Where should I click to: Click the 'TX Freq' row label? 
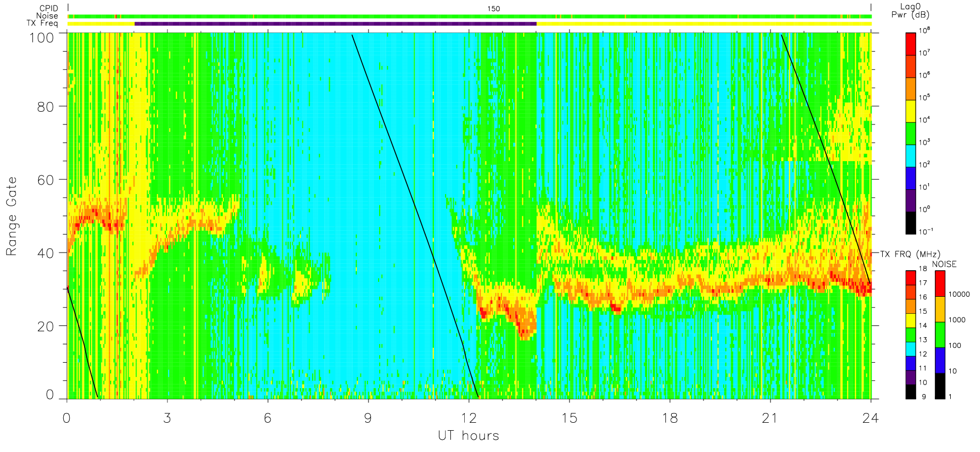[43, 23]
